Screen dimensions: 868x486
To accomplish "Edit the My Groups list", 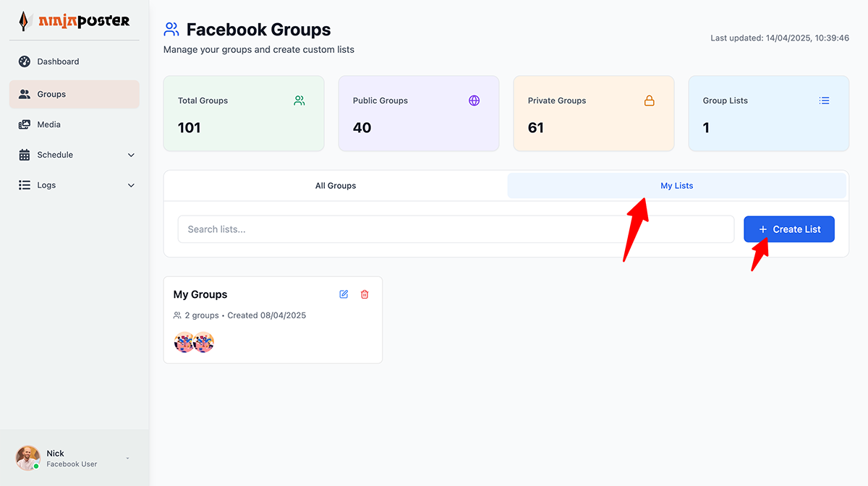I will pos(344,294).
